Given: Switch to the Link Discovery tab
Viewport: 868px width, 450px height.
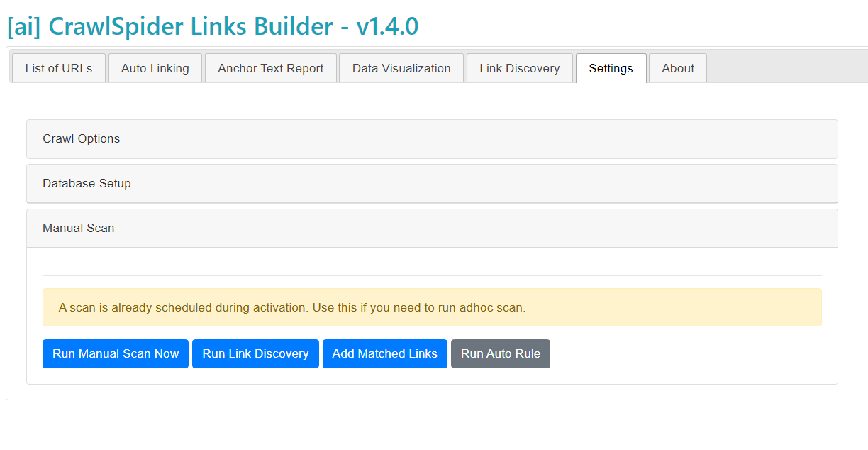Looking at the screenshot, I should pyautogui.click(x=520, y=68).
